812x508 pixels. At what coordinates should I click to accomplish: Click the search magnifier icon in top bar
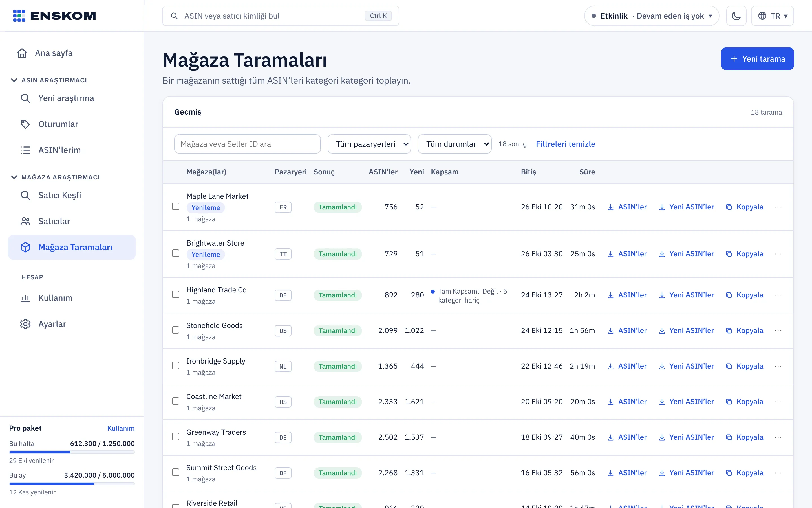(x=174, y=16)
